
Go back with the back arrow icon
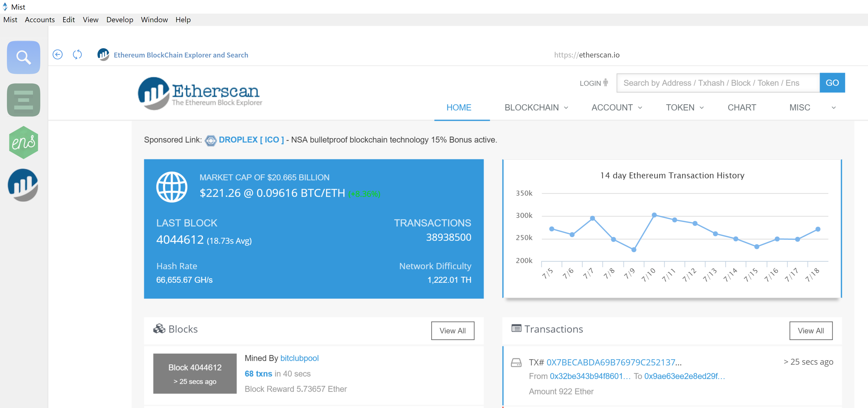point(58,55)
